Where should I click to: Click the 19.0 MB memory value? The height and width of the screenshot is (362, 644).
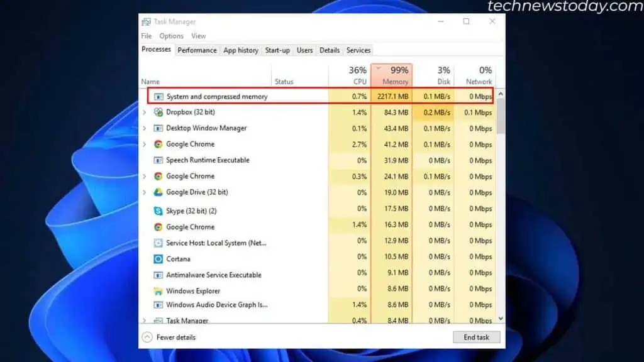(x=396, y=192)
